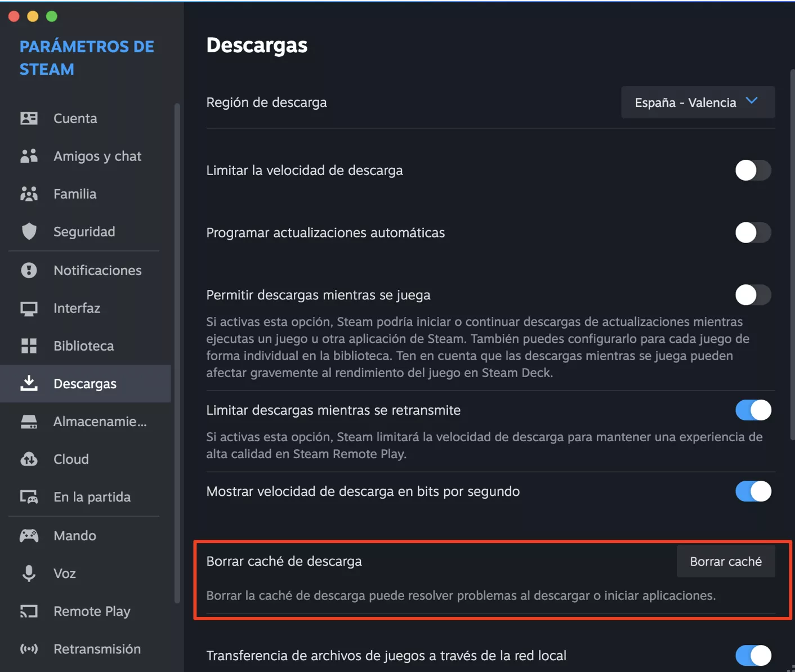795x672 pixels.
Task: Click the main content vertical scrollbar
Action: [x=792, y=253]
